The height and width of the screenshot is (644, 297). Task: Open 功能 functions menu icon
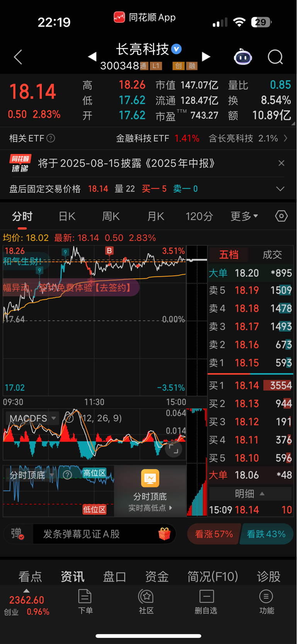266,601
